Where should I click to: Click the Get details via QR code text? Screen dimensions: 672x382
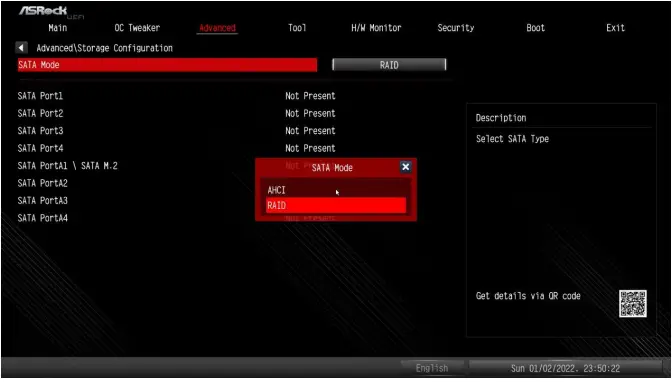[528, 296]
